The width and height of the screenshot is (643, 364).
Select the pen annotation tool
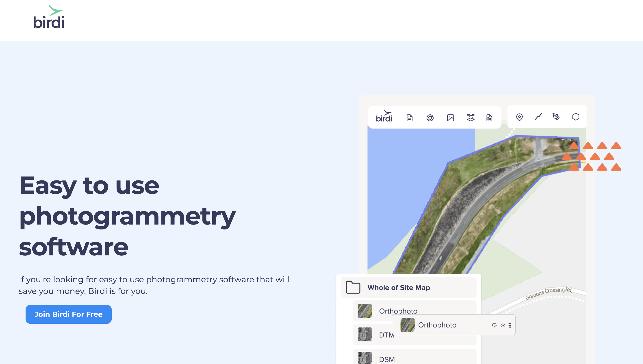pyautogui.click(x=557, y=117)
